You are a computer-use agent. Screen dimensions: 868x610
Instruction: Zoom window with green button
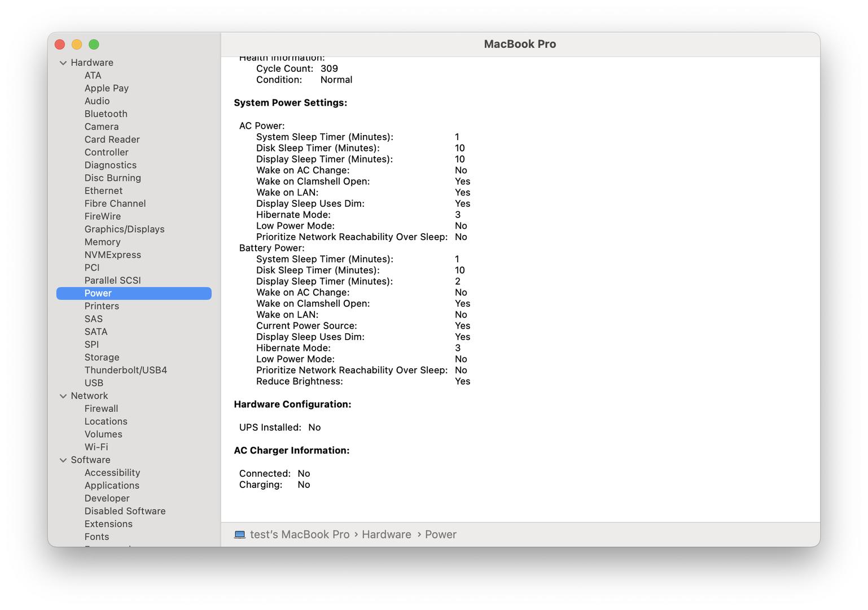tap(94, 45)
